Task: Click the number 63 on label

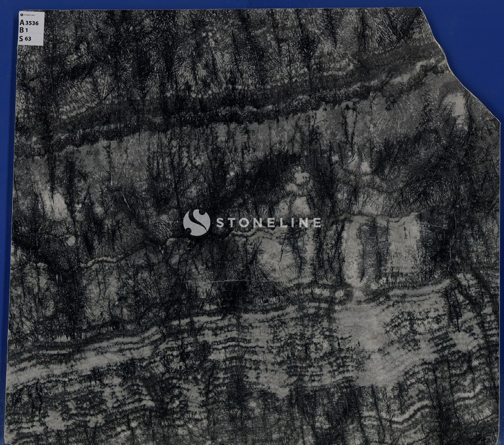Action: [x=28, y=39]
